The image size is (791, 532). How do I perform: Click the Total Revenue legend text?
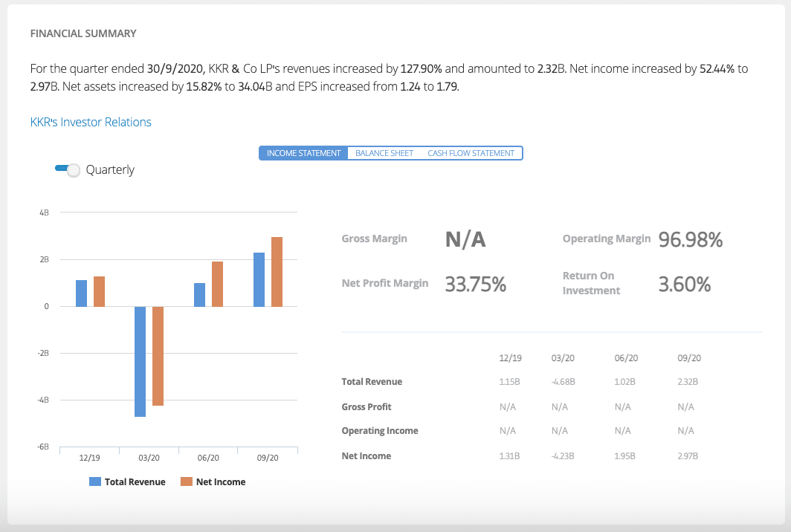coord(135,481)
